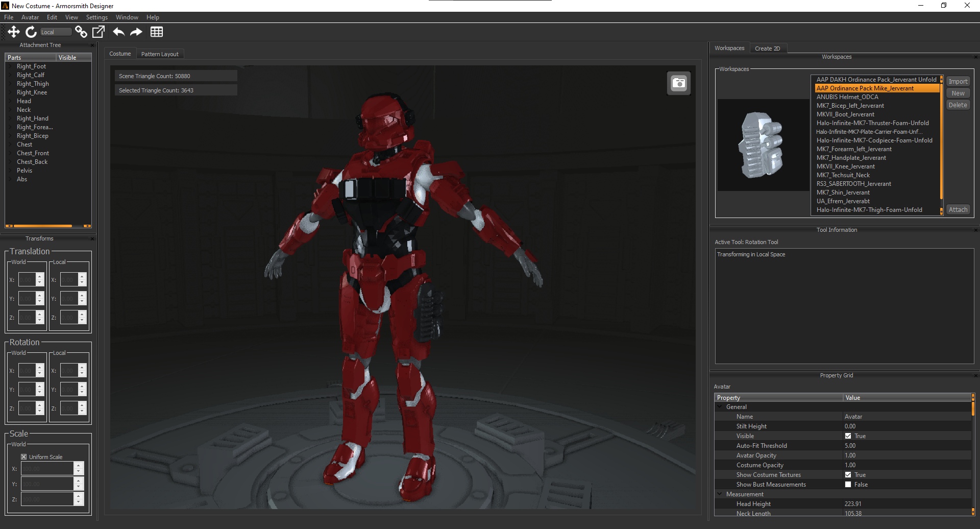Screen dimensions: 980x529
Task: Collapse the Measurement property group
Action: click(x=720, y=494)
